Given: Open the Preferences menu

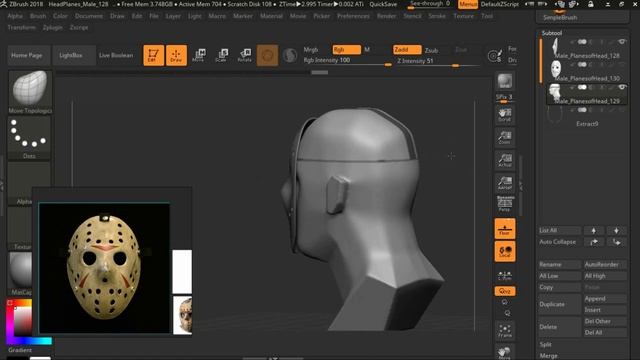Looking at the screenshot, I should (353, 16).
